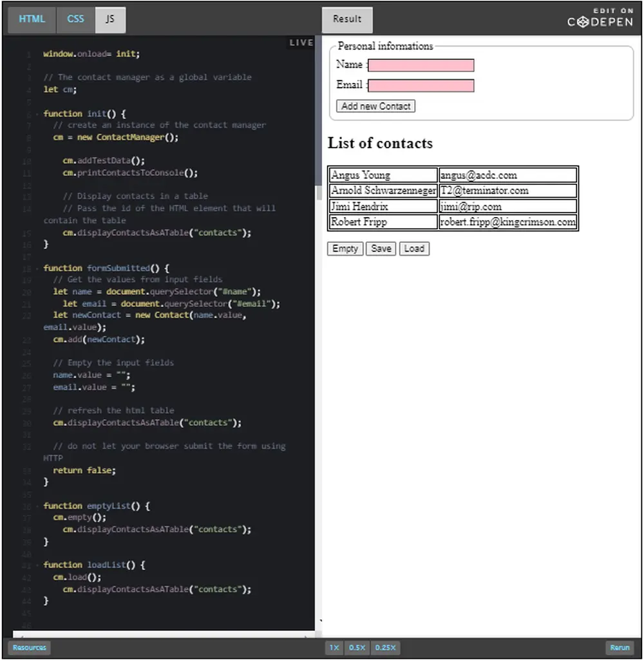Image resolution: width=644 pixels, height=660 pixels.
Task: Click the cm.load() code line
Action: click(x=77, y=578)
